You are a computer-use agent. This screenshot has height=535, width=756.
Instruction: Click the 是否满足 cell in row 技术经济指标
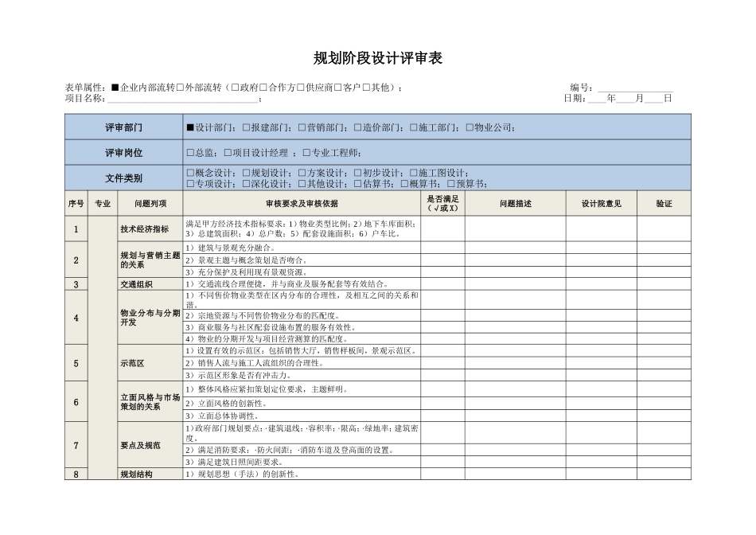[x=443, y=228]
